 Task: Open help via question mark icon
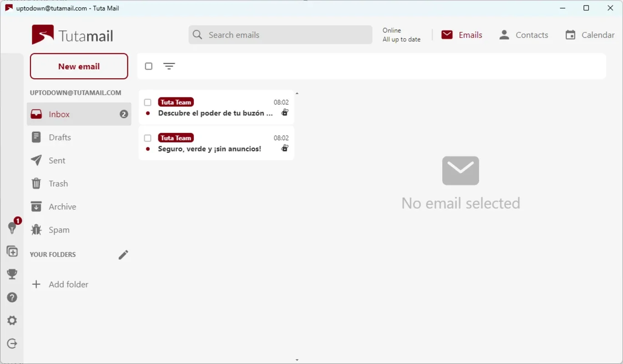coord(12,298)
